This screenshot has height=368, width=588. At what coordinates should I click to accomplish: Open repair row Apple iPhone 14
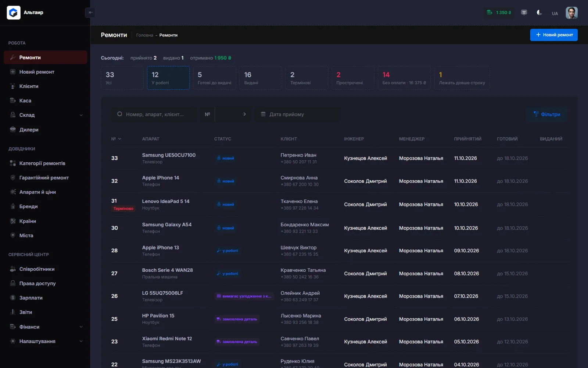pos(339,181)
